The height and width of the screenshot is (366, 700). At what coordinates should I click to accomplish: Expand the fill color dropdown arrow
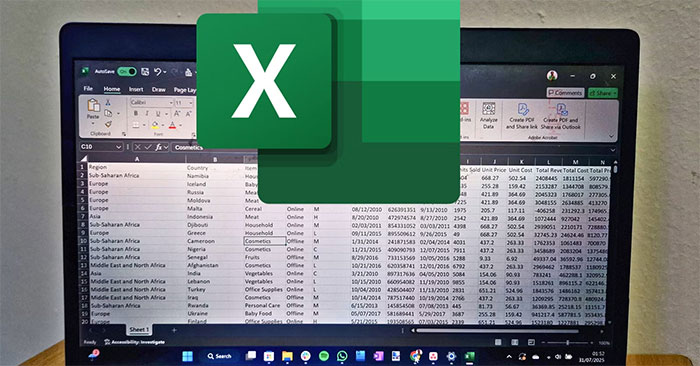point(163,125)
